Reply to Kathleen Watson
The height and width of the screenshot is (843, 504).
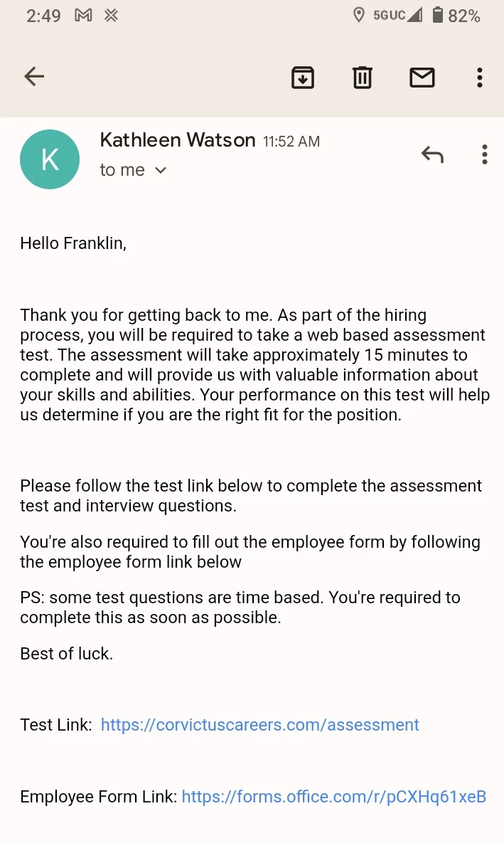tap(432, 155)
